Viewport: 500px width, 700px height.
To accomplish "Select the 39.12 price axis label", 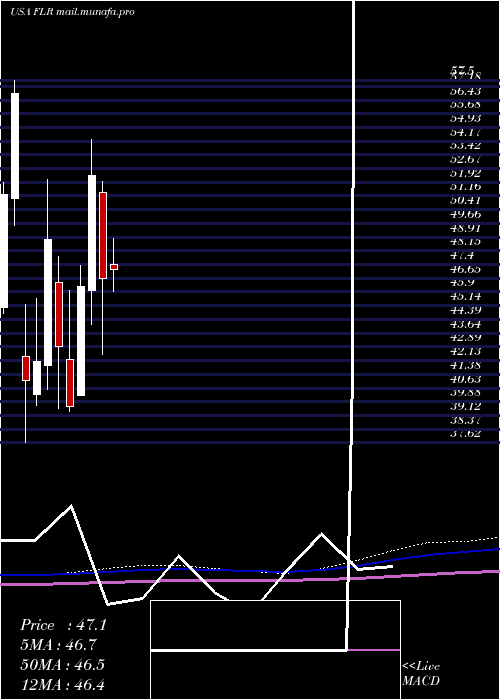I will (465, 406).
